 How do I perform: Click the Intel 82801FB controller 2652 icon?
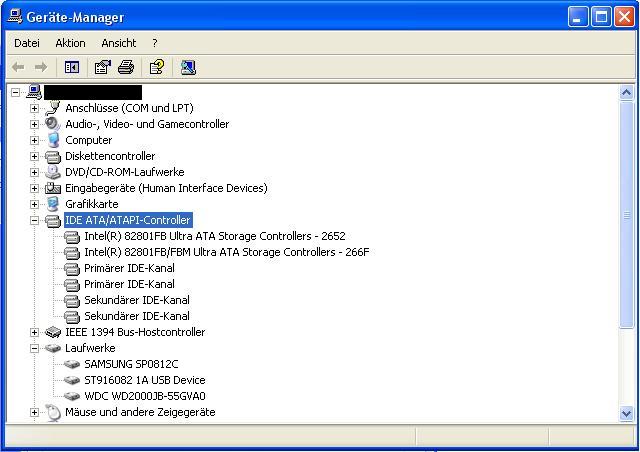(72, 236)
